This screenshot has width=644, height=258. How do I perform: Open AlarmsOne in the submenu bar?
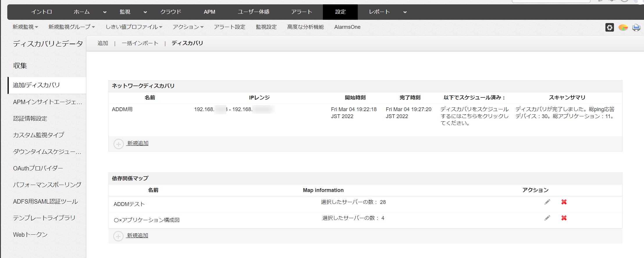(x=347, y=27)
